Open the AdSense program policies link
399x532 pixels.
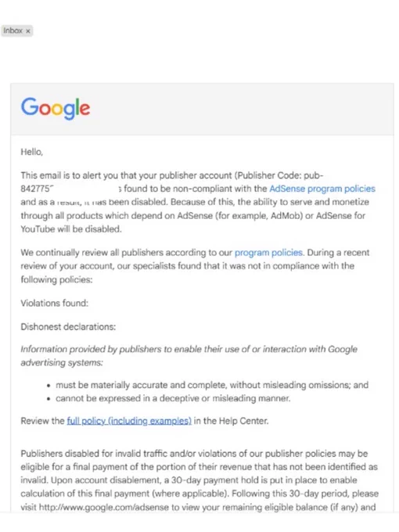(x=322, y=189)
